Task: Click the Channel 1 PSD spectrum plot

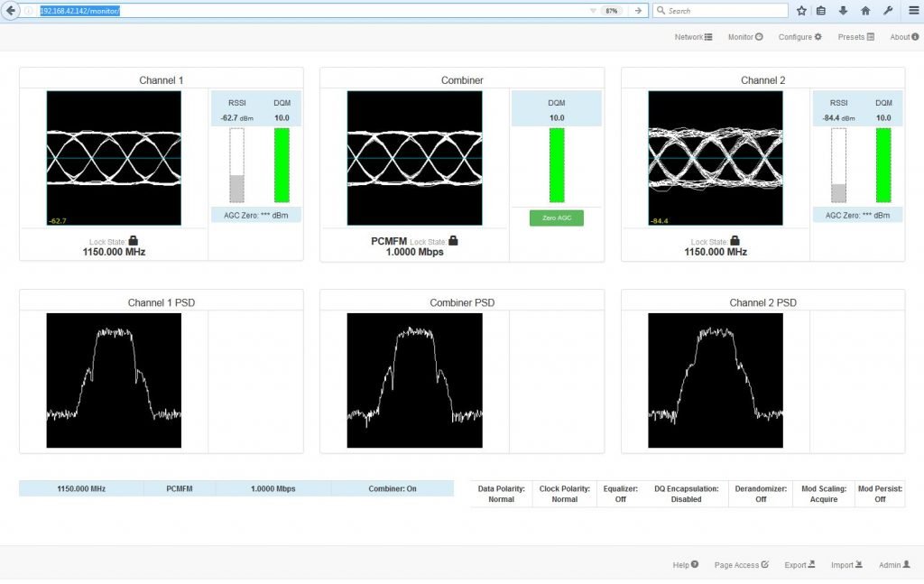Action: coord(114,380)
